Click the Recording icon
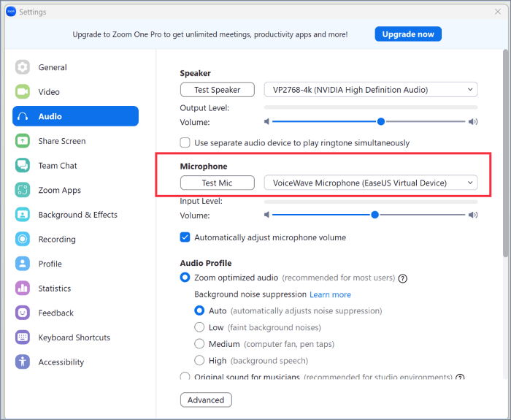This screenshot has width=511, height=420. point(23,239)
